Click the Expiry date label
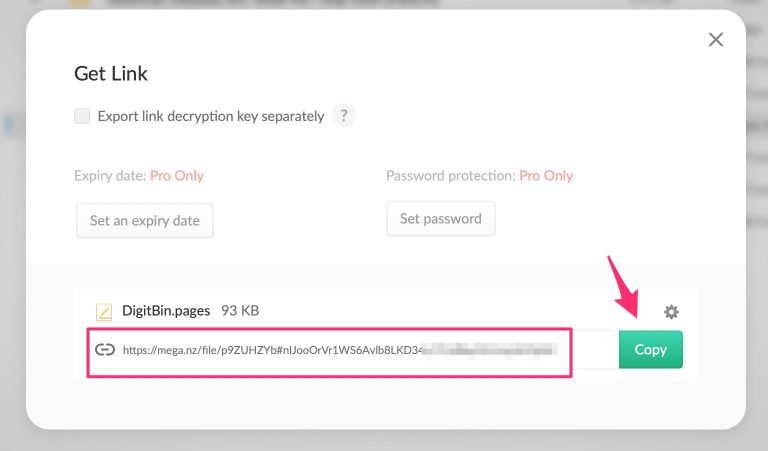 (x=110, y=175)
